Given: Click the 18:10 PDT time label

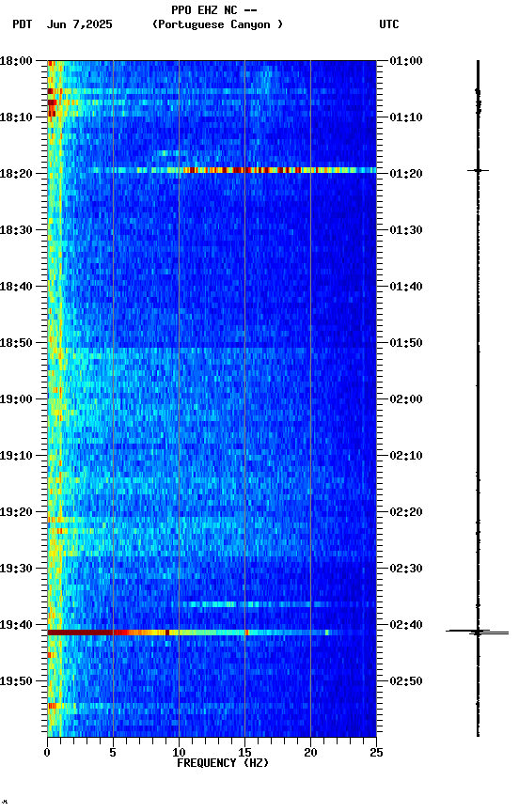Looking at the screenshot, I should point(16,117).
